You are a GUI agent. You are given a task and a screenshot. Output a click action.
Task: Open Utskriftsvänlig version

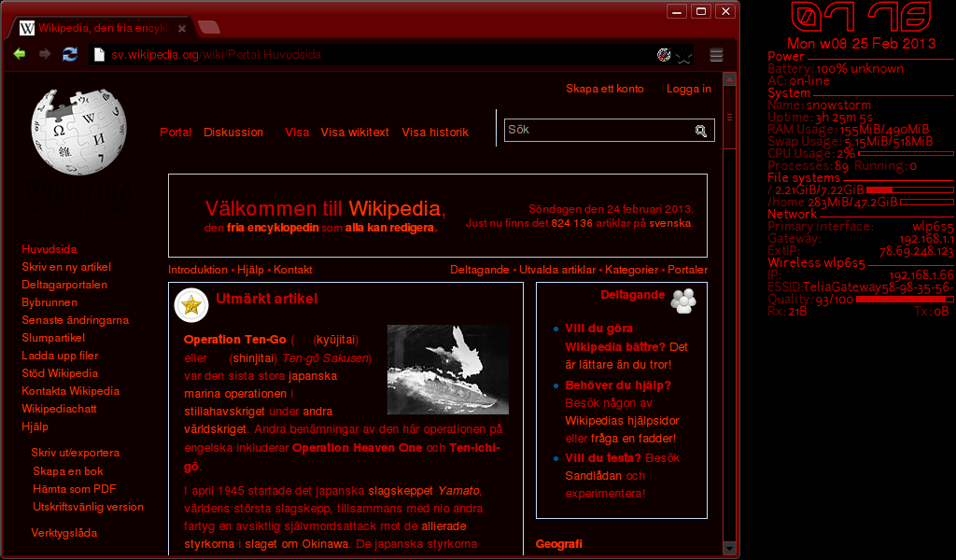pos(89,507)
